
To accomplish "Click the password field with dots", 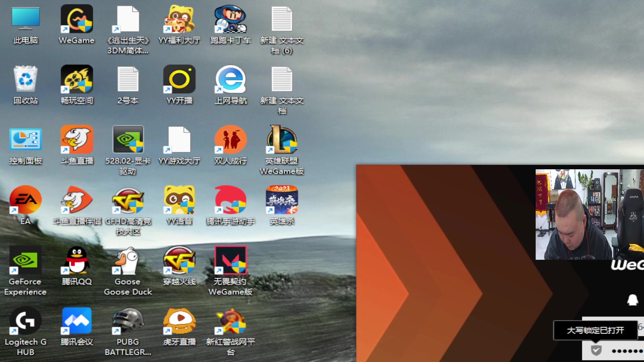I will pos(626,351).
